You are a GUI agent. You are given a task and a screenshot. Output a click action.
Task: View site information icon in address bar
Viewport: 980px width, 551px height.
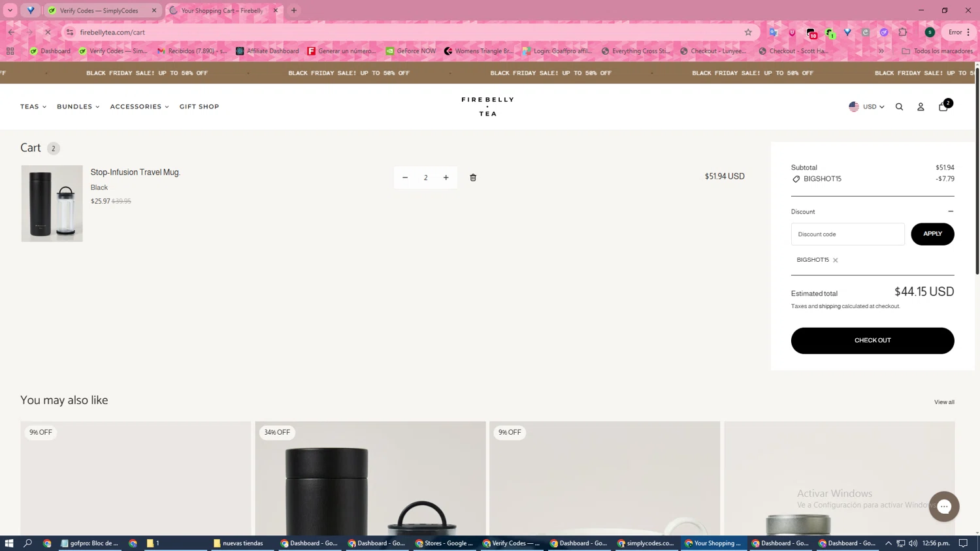pyautogui.click(x=70, y=32)
